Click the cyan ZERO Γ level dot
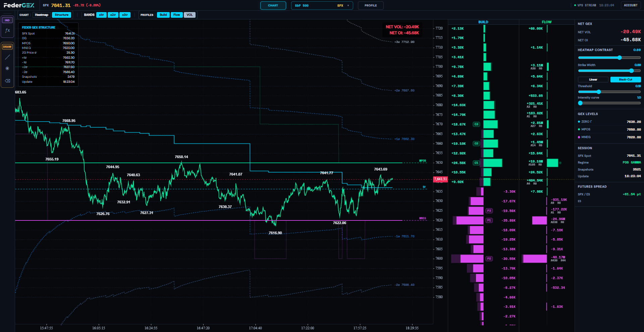 coord(579,122)
